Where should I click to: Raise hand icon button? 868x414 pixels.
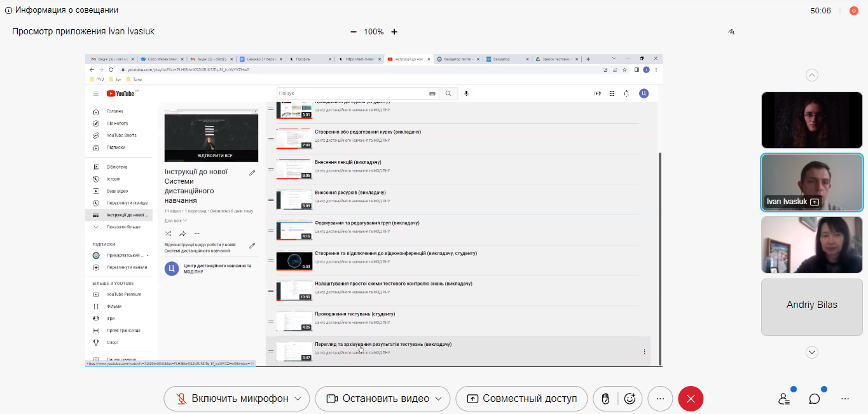(606, 399)
